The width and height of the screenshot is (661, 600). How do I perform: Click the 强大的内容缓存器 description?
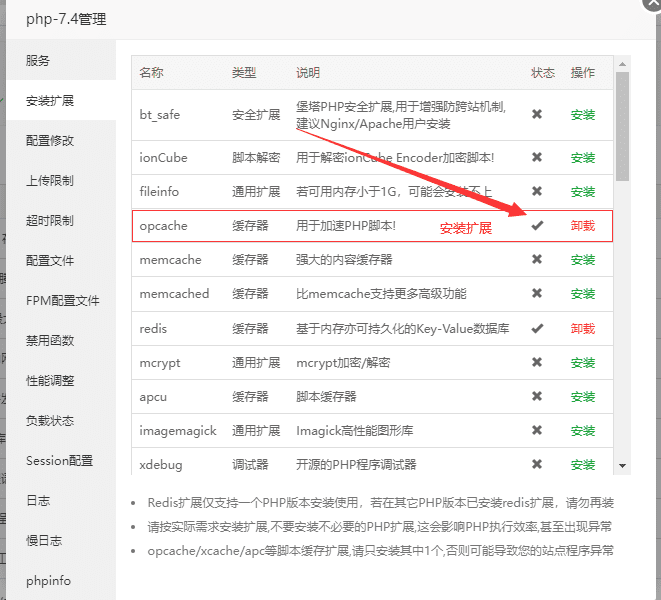point(344,260)
